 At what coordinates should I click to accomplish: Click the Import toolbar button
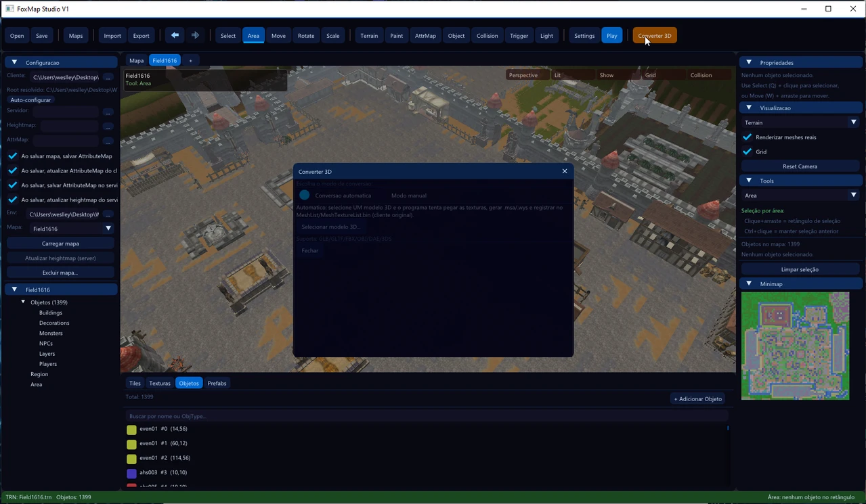[x=112, y=36]
